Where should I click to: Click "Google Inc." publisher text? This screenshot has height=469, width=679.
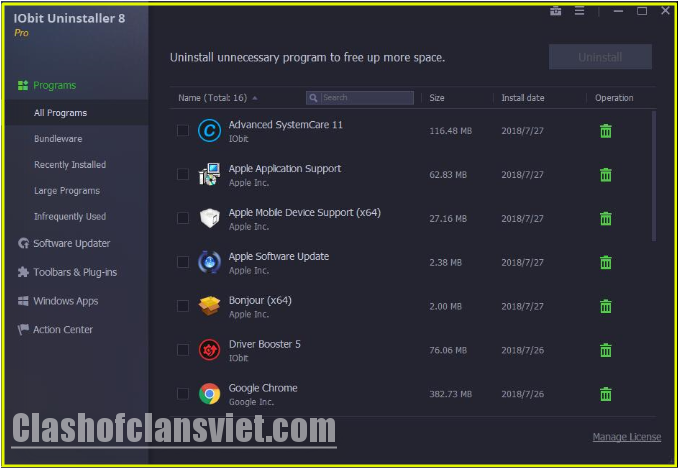[251, 402]
